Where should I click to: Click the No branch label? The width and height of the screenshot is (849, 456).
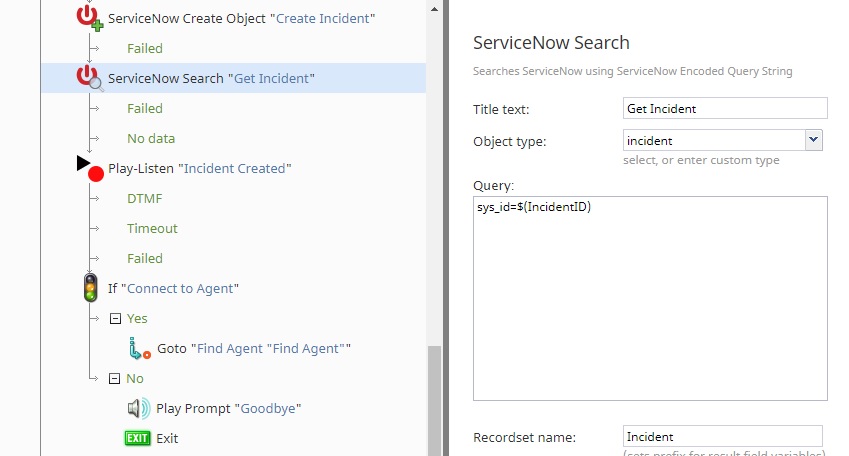tap(135, 379)
